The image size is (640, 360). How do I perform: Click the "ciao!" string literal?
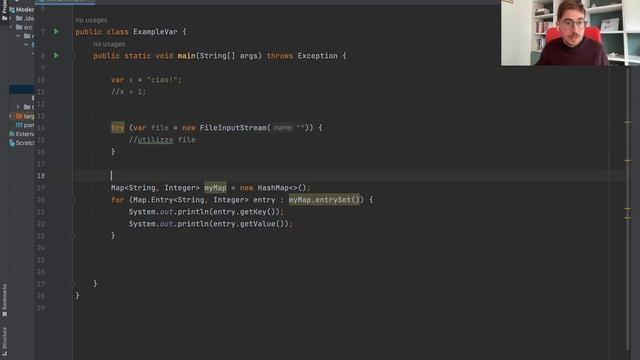162,80
